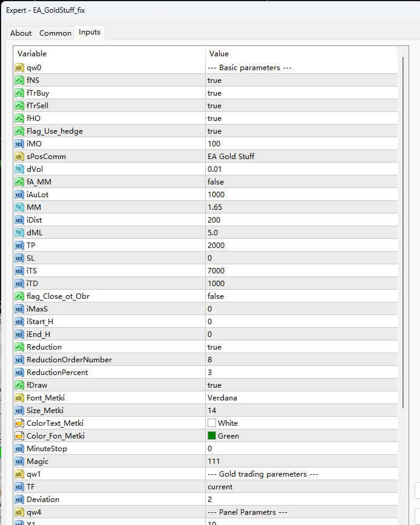Screen dimensions: 420x525
Task: Click the iTS integer icon
Action: click(x=19, y=271)
